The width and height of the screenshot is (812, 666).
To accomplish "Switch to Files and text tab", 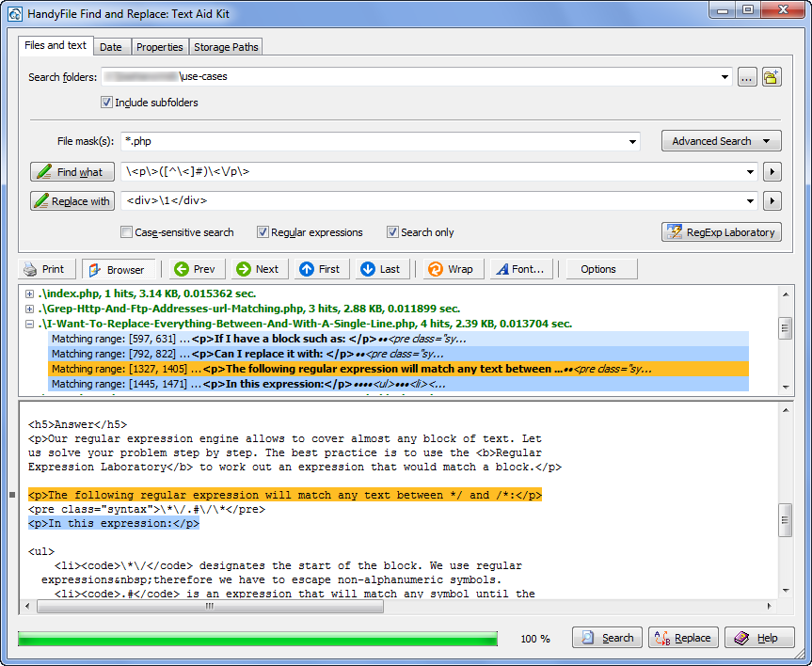I will tap(56, 45).
